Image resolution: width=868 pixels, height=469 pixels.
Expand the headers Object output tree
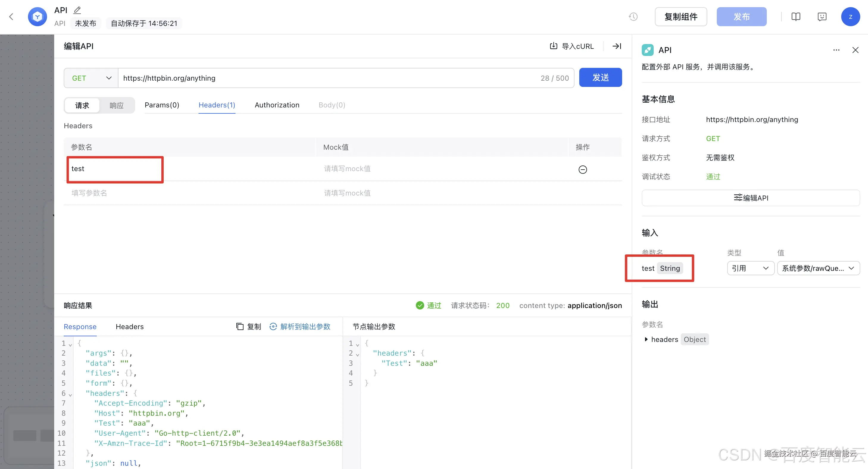point(646,339)
